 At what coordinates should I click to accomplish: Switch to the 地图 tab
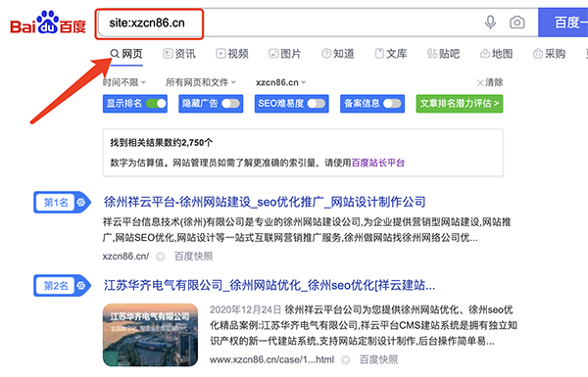click(x=497, y=54)
